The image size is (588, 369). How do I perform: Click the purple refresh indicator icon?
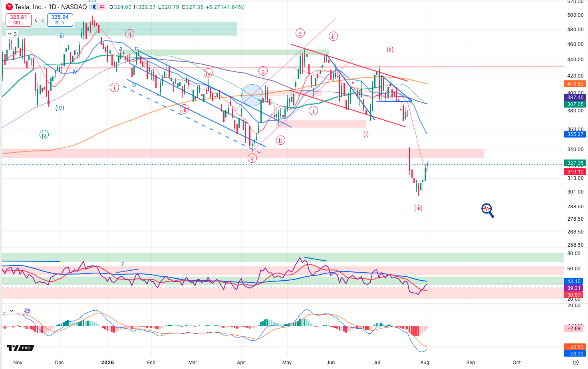pyautogui.click(x=27, y=311)
